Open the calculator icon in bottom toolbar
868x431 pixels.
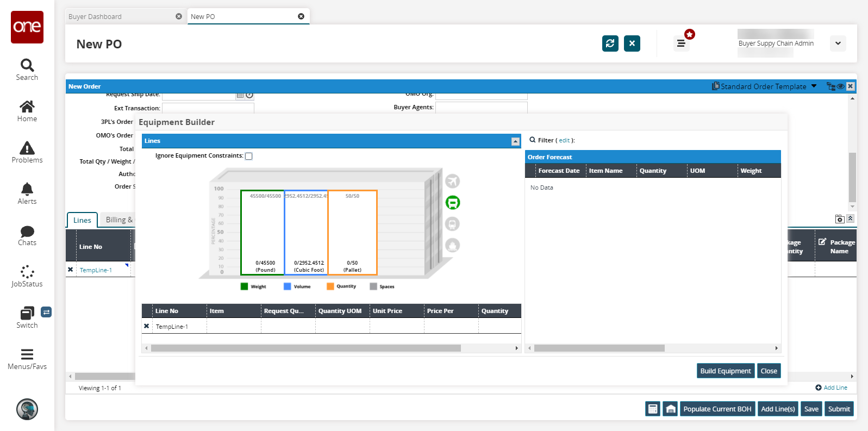pyautogui.click(x=653, y=409)
